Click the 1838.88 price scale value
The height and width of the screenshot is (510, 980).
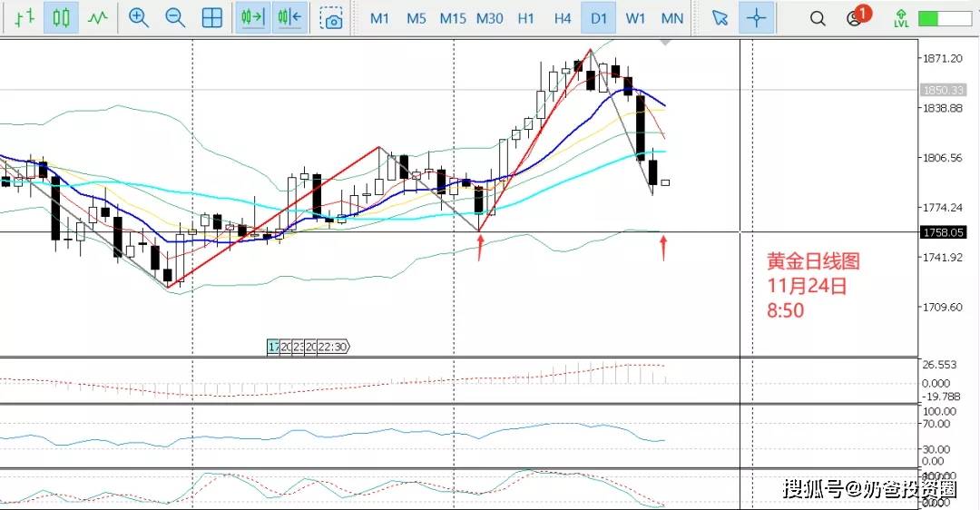[943, 108]
